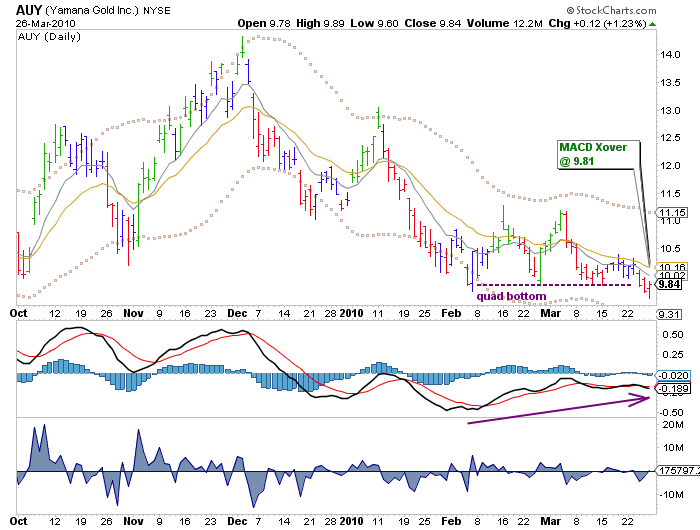Click the 'Low 9.60' value
This screenshot has height=530, width=700.
click(374, 23)
